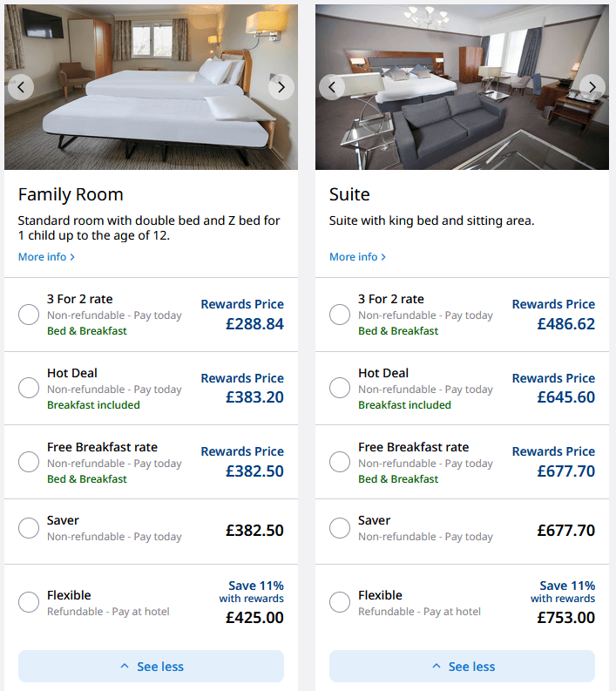The width and height of the screenshot is (616, 691).
Task: Show next Family Room photo
Action: click(281, 87)
